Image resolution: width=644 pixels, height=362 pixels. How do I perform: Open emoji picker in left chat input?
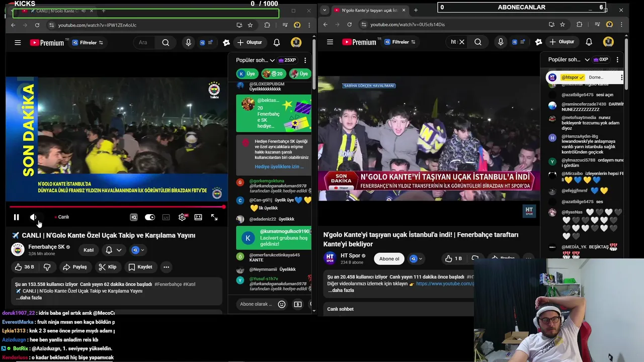coord(282,304)
